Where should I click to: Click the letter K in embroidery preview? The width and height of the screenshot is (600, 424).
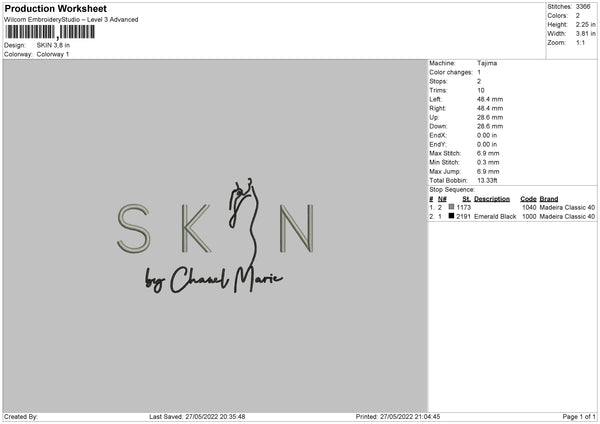click(196, 228)
